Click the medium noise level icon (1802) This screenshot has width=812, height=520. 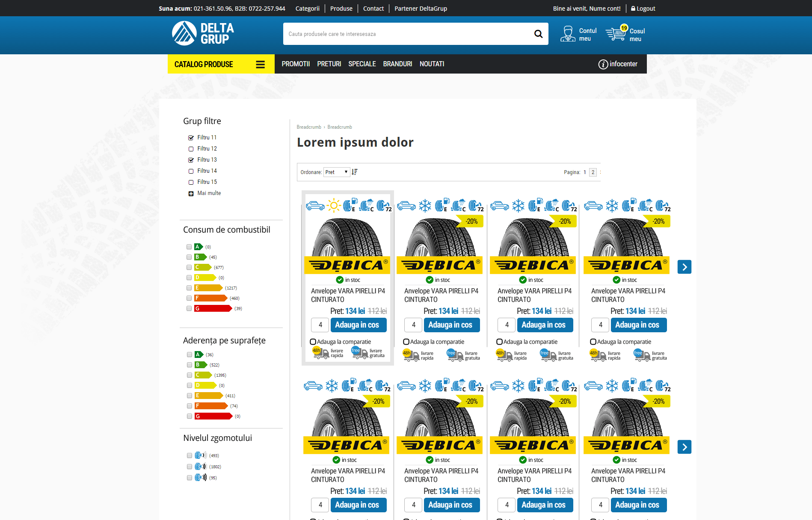pos(201,467)
